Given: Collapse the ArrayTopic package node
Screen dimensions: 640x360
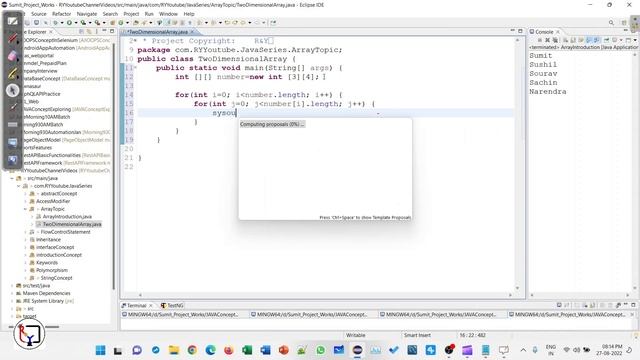Looking at the screenshot, I should tap(25, 209).
